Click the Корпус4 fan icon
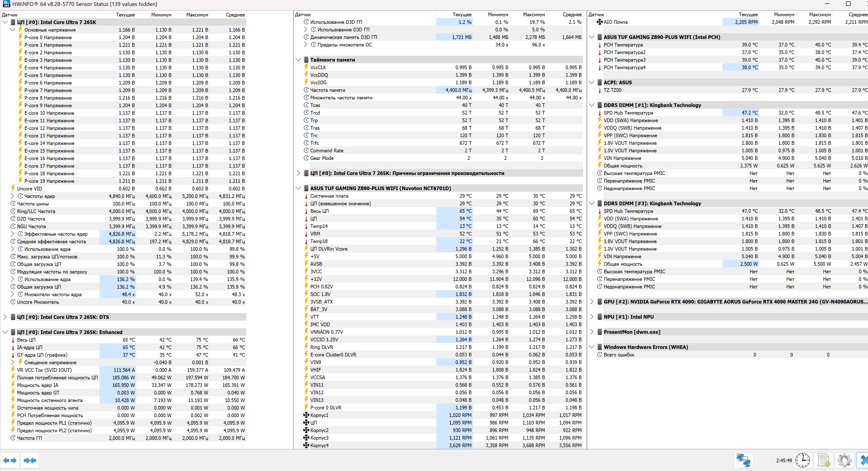This screenshot has height=471, width=868. coord(306,445)
